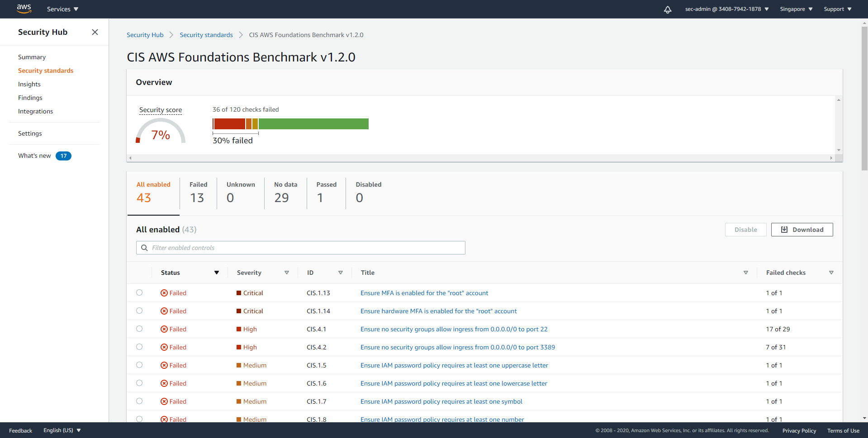Click the search magnifier in filter box

[144, 248]
